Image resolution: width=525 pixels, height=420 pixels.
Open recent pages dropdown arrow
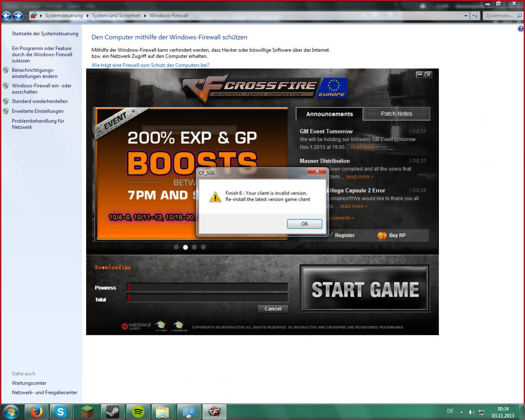click(x=26, y=16)
